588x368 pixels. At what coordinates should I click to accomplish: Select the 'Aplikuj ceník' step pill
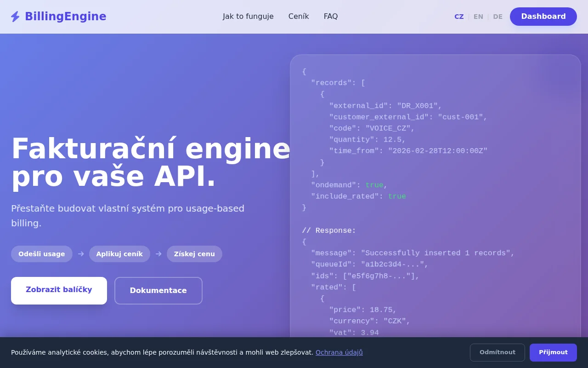(x=119, y=254)
